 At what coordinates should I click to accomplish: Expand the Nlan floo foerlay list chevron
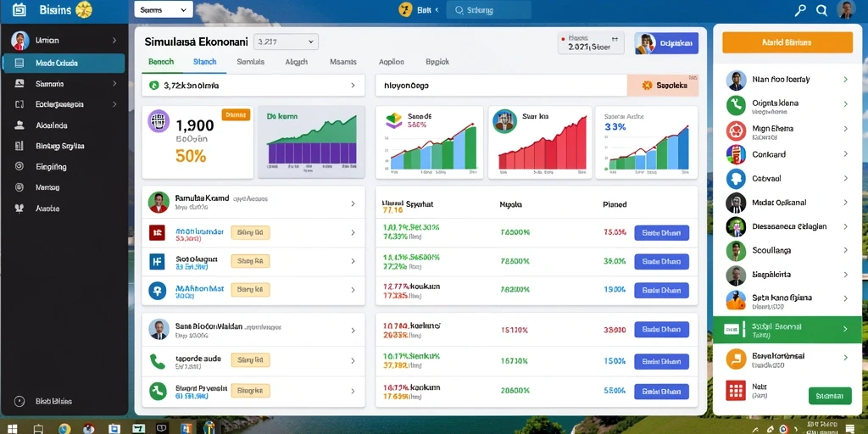845,80
